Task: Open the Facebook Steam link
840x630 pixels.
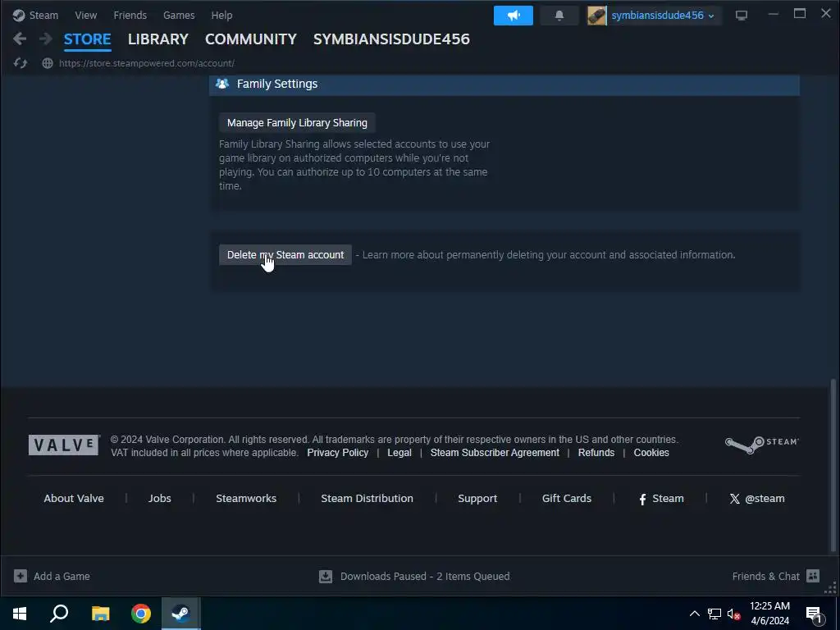Action: click(x=661, y=498)
